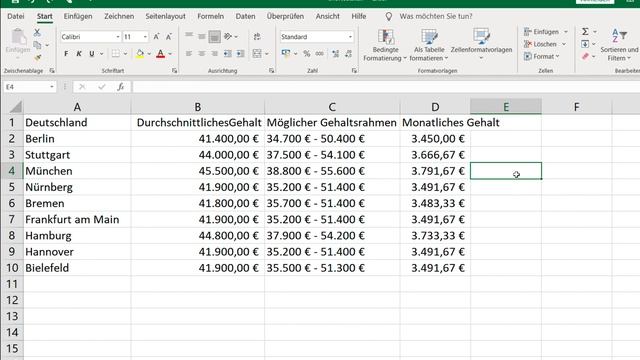Apply accounting currency format icon
This screenshot has width=640, height=360.
click(286, 53)
